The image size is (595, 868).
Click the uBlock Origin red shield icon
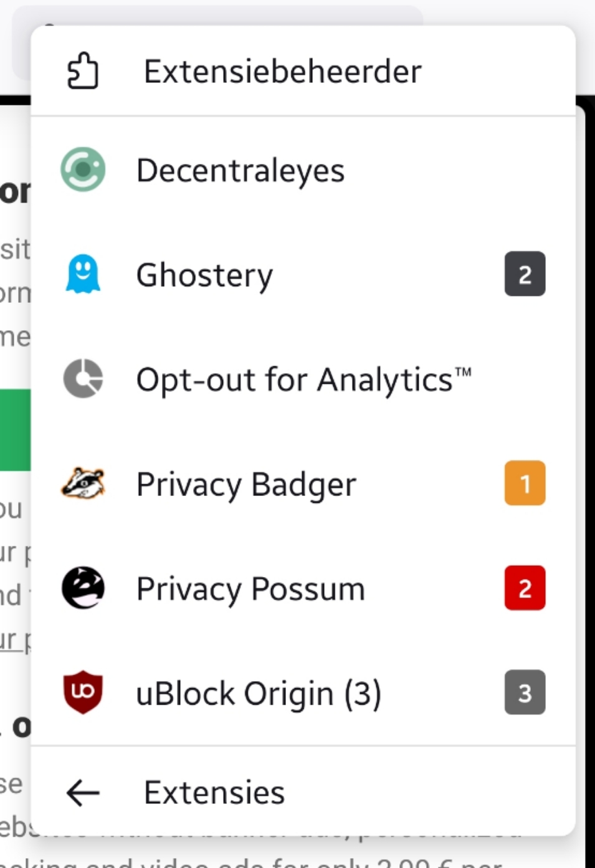click(83, 692)
